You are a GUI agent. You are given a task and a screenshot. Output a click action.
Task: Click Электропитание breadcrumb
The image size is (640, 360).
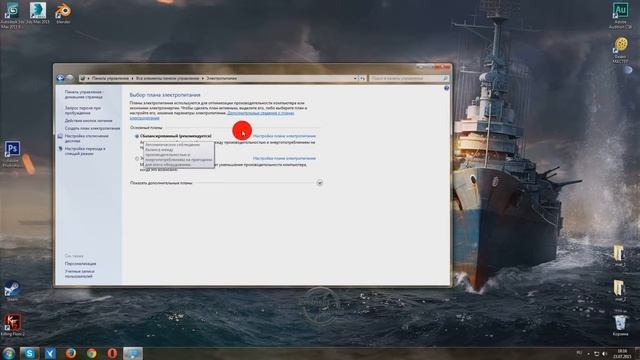pos(222,78)
